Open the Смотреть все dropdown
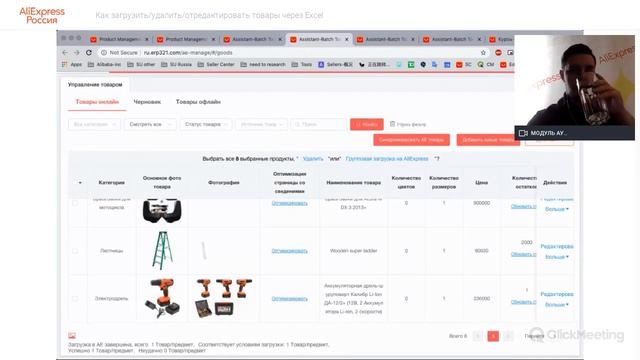 coord(150,124)
